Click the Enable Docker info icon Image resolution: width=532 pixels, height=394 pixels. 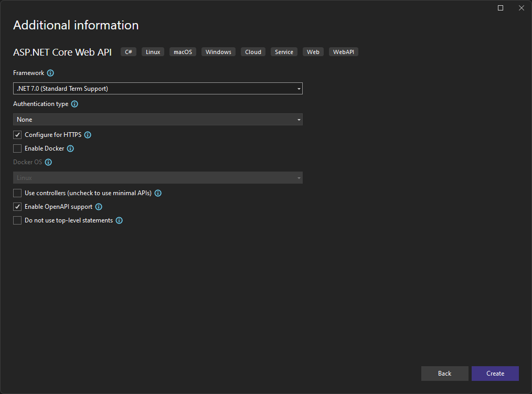point(70,148)
